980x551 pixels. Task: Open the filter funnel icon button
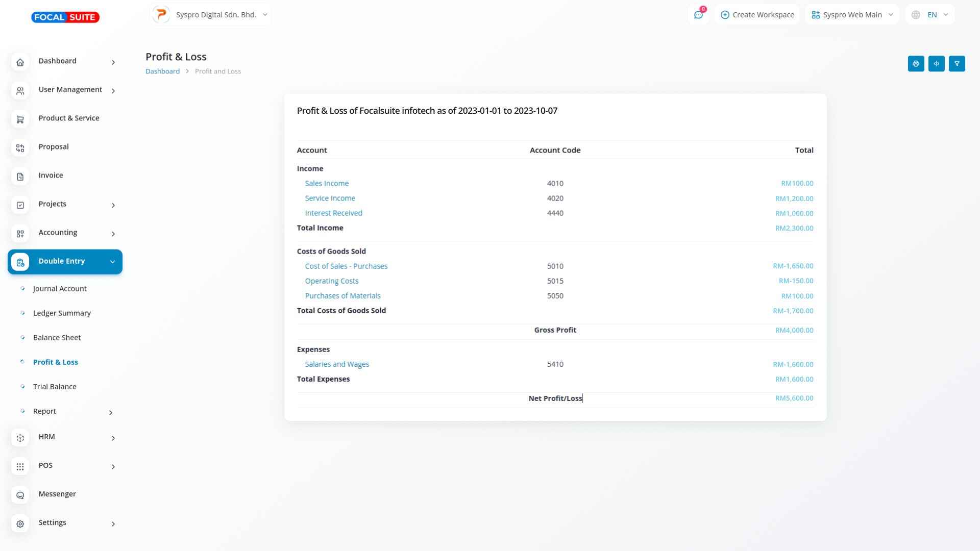pyautogui.click(x=957, y=64)
